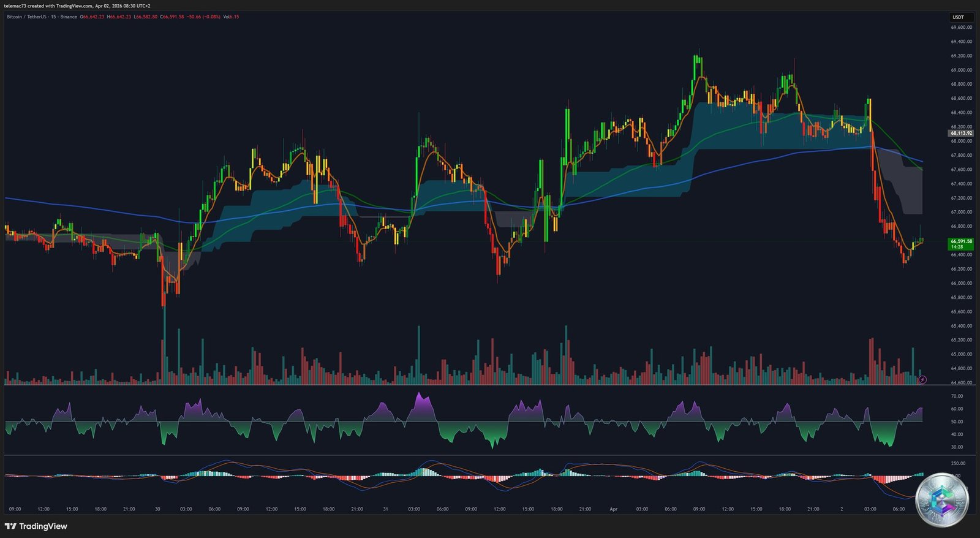
Task: Click the Vol 6.15 volume readout
Action: (231, 17)
